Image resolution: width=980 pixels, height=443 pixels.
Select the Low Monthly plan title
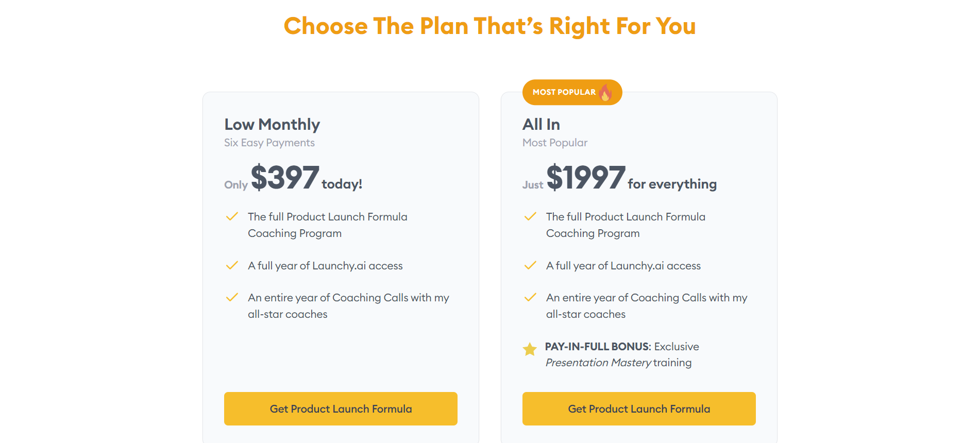coord(272,125)
